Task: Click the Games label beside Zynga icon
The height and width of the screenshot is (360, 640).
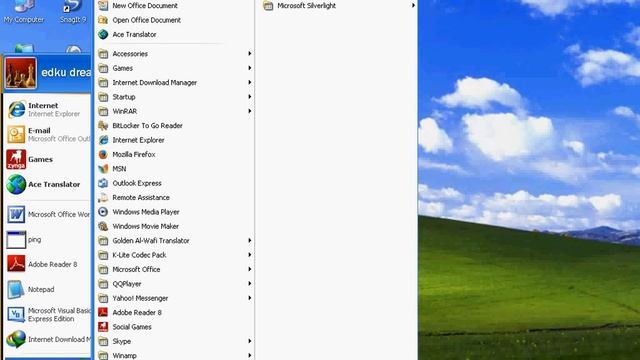Action: [40, 160]
